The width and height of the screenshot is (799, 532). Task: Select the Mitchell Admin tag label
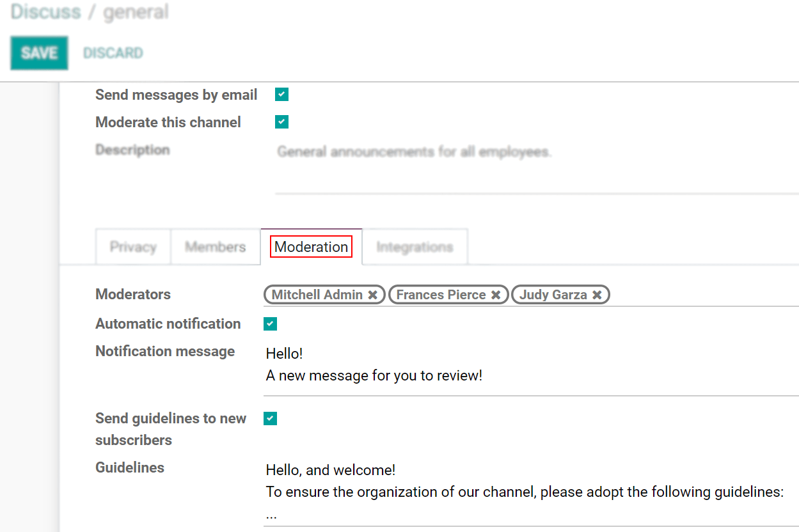317,295
